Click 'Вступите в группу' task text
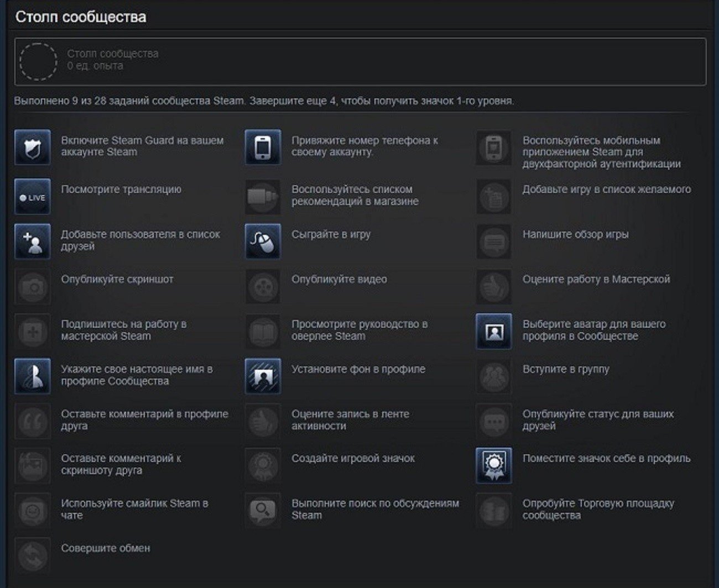This screenshot has width=719, height=588. [x=566, y=369]
